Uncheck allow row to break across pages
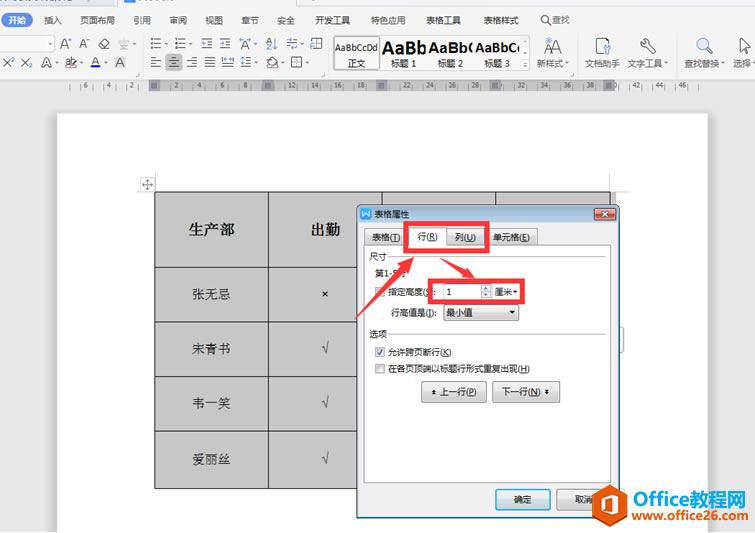This screenshot has height=533, width=755. coord(380,352)
